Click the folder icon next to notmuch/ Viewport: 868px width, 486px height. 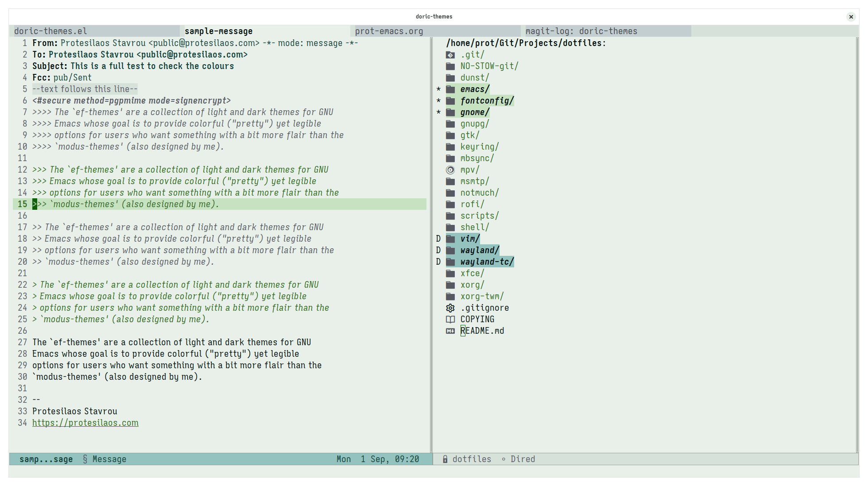click(x=450, y=193)
